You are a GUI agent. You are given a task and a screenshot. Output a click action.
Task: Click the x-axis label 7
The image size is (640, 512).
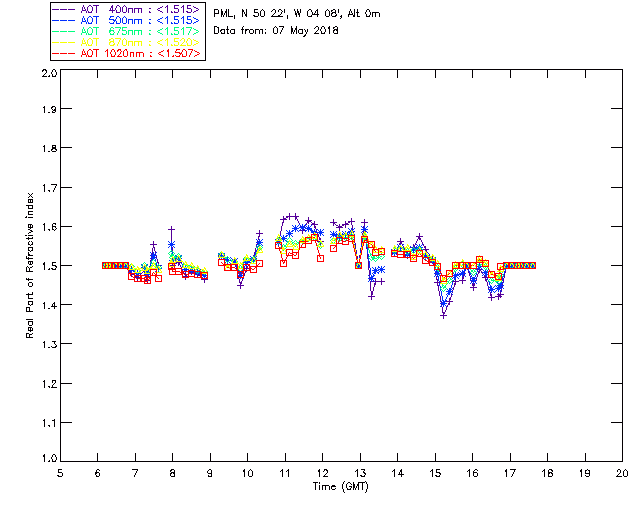(x=135, y=473)
